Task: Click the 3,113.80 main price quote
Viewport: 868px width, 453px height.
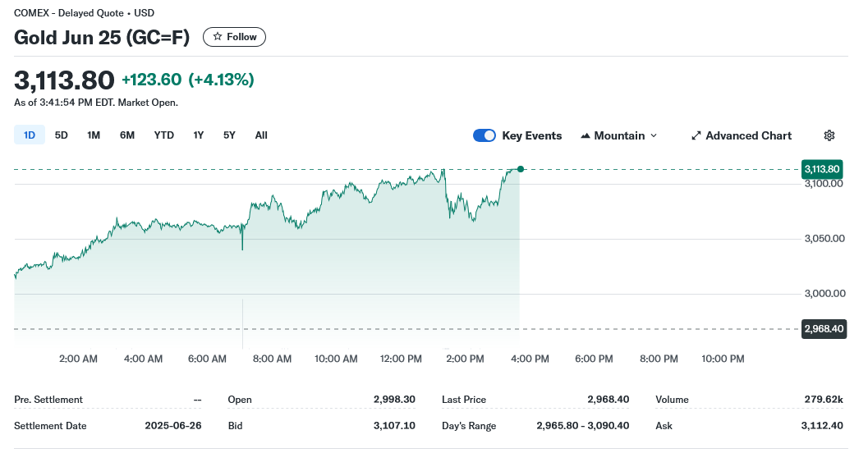Action: pyautogui.click(x=64, y=80)
